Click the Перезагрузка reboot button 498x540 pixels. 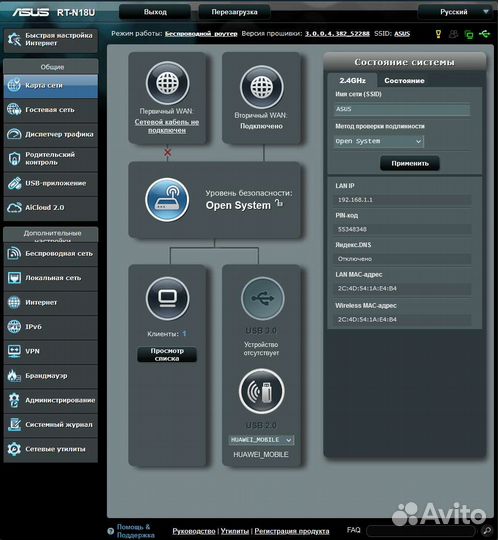click(x=234, y=12)
